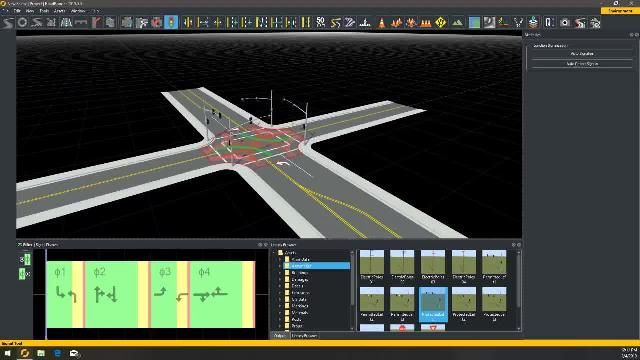Viewport: 640px width, 360px height.
Task: Select the gray elevation map tool icon
Action: pos(489,22)
